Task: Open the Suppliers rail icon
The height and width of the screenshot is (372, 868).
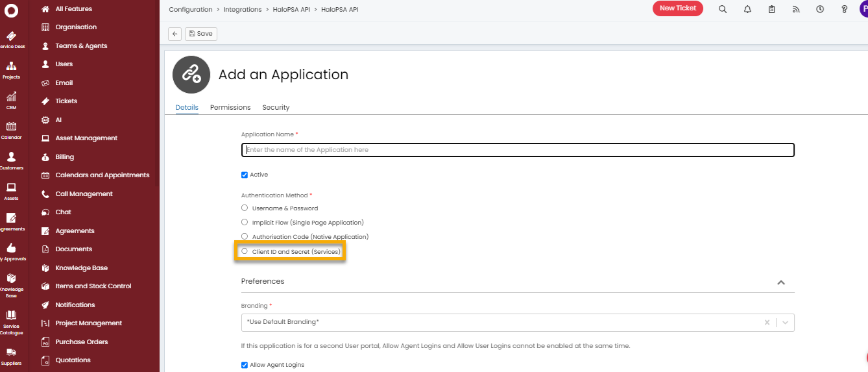Action: coord(11,356)
